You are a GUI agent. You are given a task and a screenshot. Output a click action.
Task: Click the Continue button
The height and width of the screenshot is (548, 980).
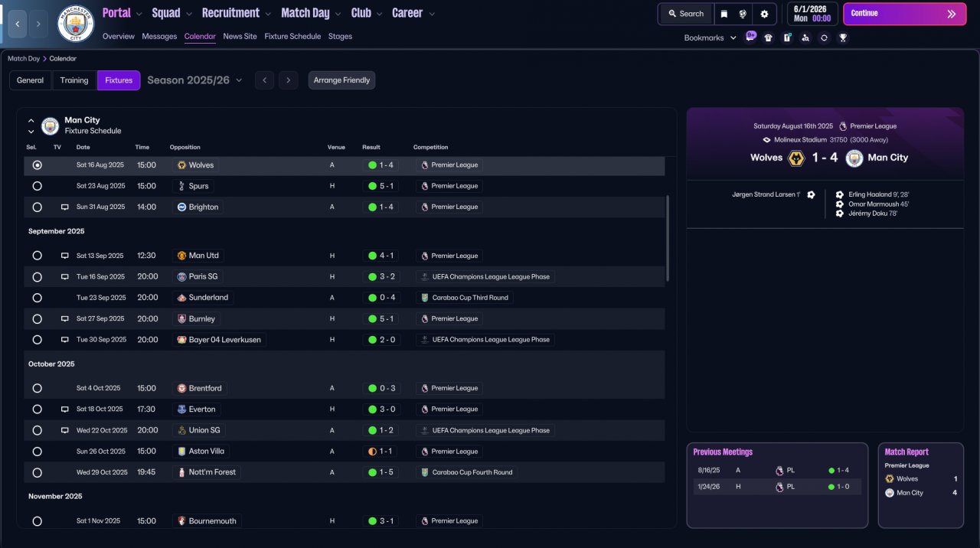[x=904, y=14]
